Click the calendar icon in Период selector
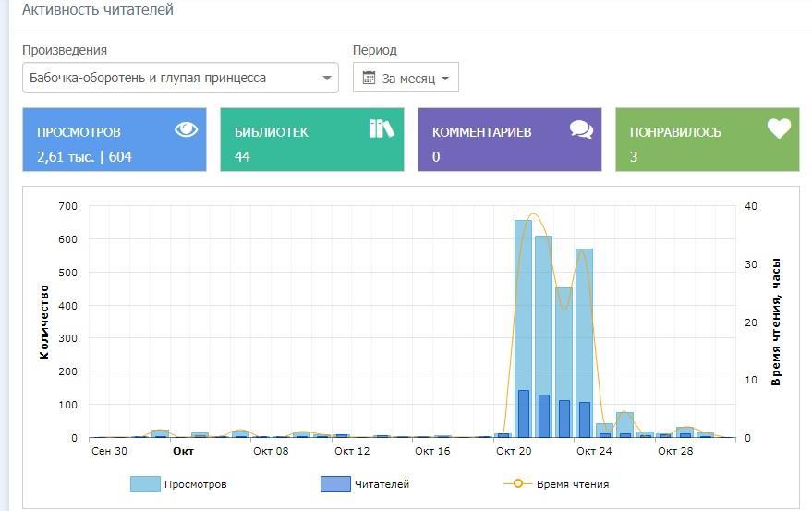The width and height of the screenshot is (812, 511). pyautogui.click(x=369, y=79)
